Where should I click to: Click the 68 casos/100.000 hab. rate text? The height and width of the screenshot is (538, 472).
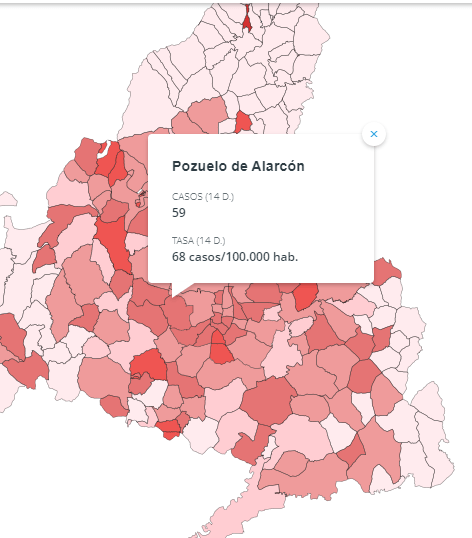pyautogui.click(x=235, y=257)
